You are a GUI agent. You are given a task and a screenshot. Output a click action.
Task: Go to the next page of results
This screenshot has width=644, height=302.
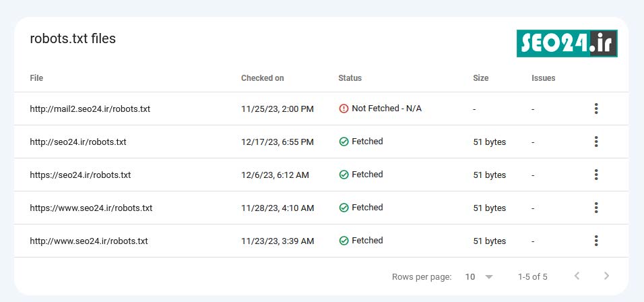click(x=607, y=276)
